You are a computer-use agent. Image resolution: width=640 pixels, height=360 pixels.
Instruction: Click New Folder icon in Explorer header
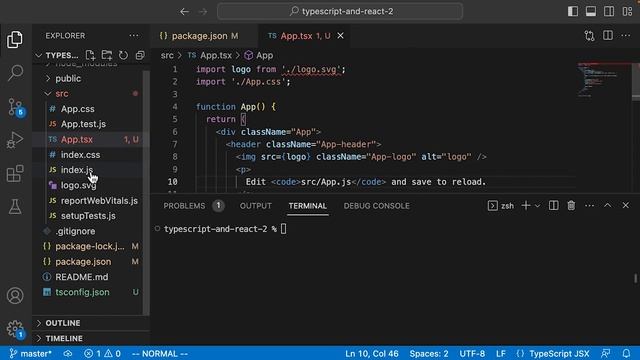[x=107, y=55]
